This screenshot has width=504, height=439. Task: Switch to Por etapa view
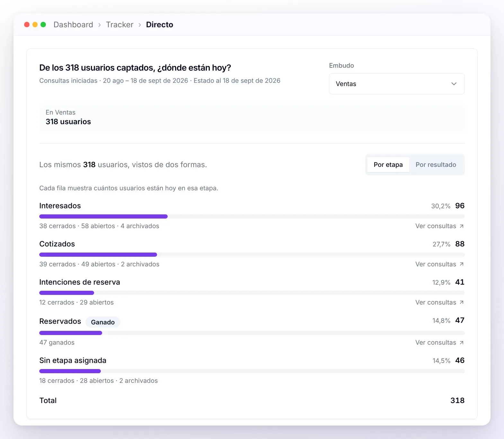coord(388,165)
